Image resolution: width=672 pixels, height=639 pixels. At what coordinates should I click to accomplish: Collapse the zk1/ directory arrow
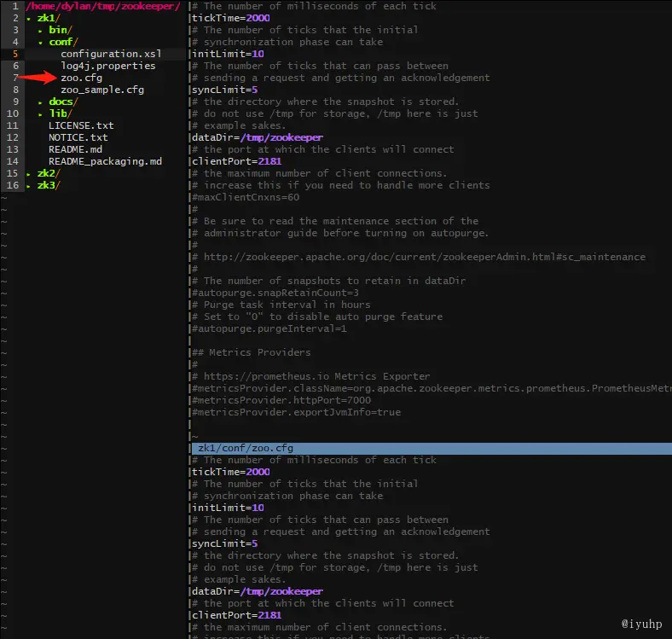(x=28, y=19)
